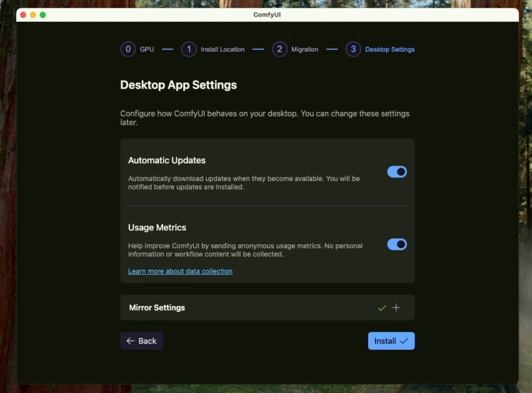Switch to the Migration step label

[304, 49]
